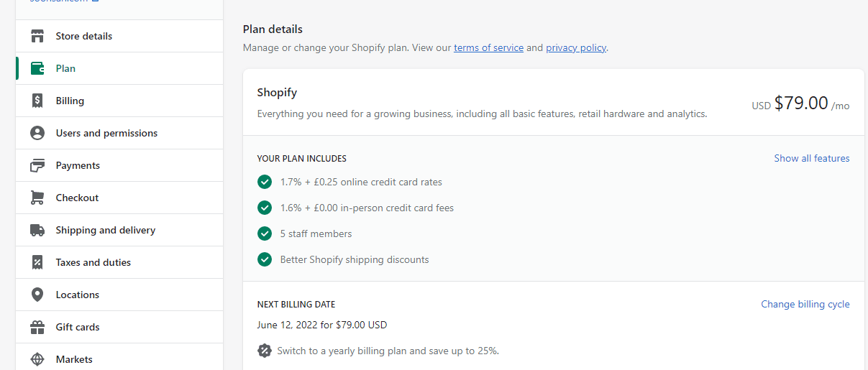Click the yearly billing discount badge icon
This screenshot has height=370, width=868.
265,351
